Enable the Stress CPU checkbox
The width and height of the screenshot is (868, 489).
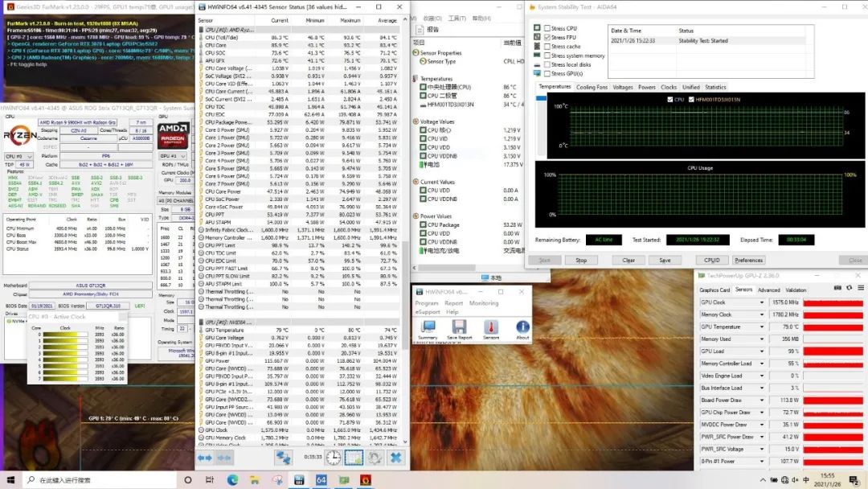547,28
